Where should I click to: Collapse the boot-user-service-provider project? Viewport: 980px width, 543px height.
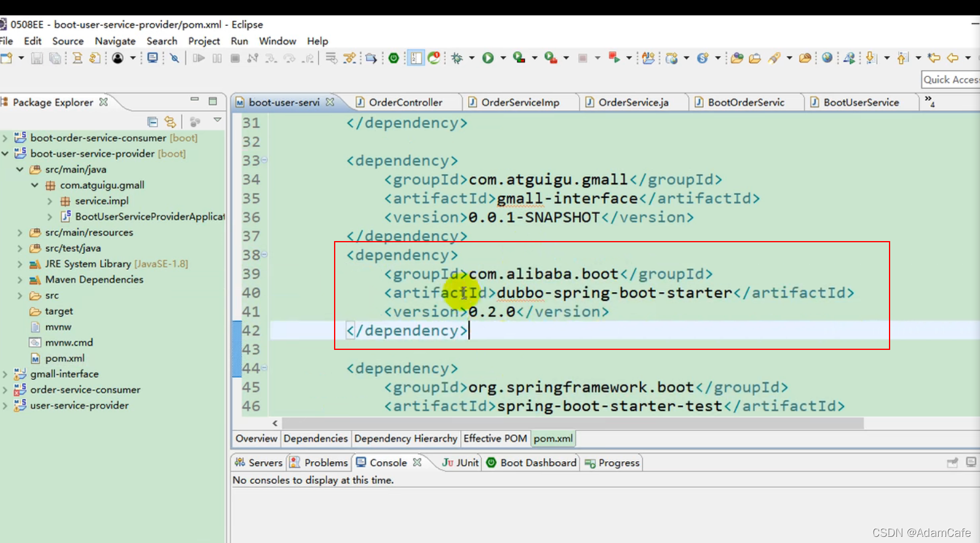(x=5, y=154)
